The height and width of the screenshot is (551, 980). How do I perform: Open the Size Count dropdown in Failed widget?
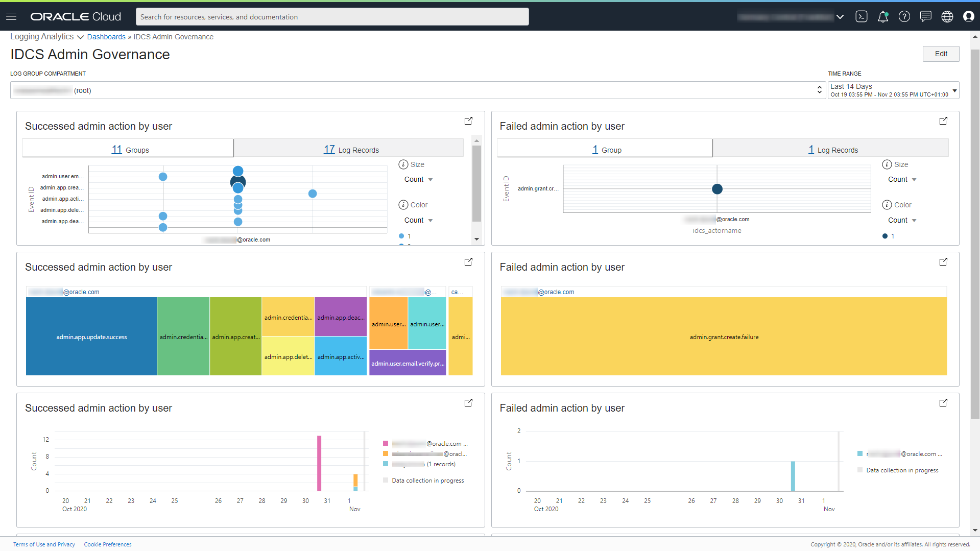pyautogui.click(x=902, y=180)
